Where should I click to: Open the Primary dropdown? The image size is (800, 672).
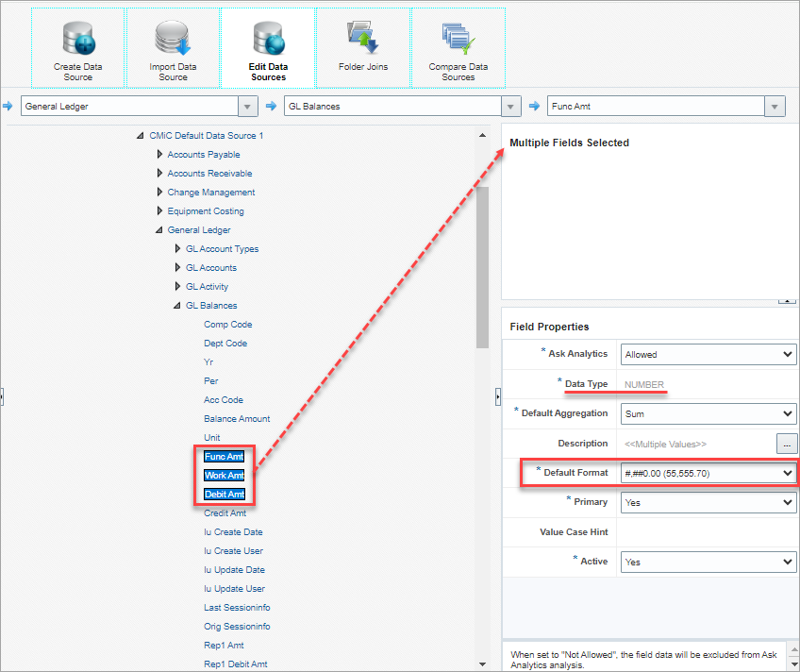[708, 503]
